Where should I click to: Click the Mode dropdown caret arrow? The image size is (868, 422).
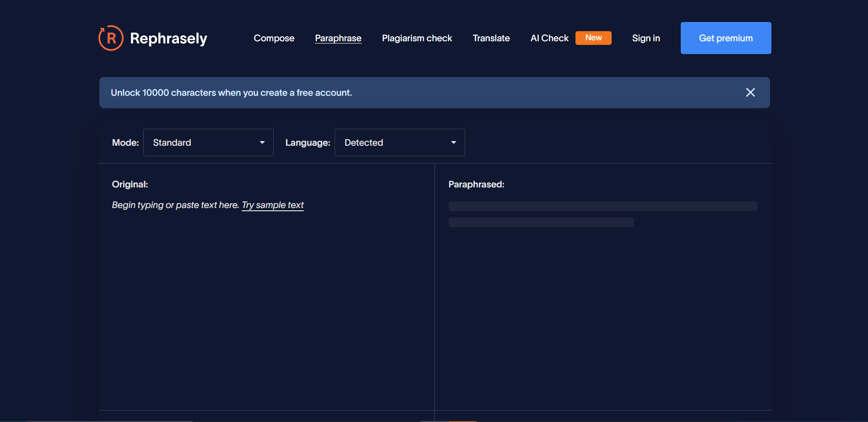pyautogui.click(x=262, y=142)
